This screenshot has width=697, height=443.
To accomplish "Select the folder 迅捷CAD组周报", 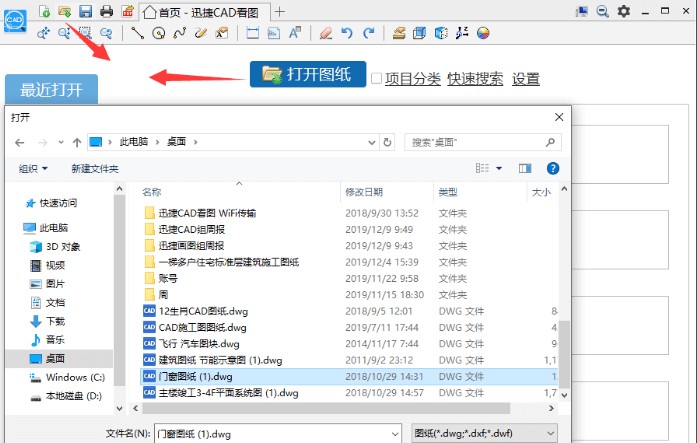I will (192, 230).
